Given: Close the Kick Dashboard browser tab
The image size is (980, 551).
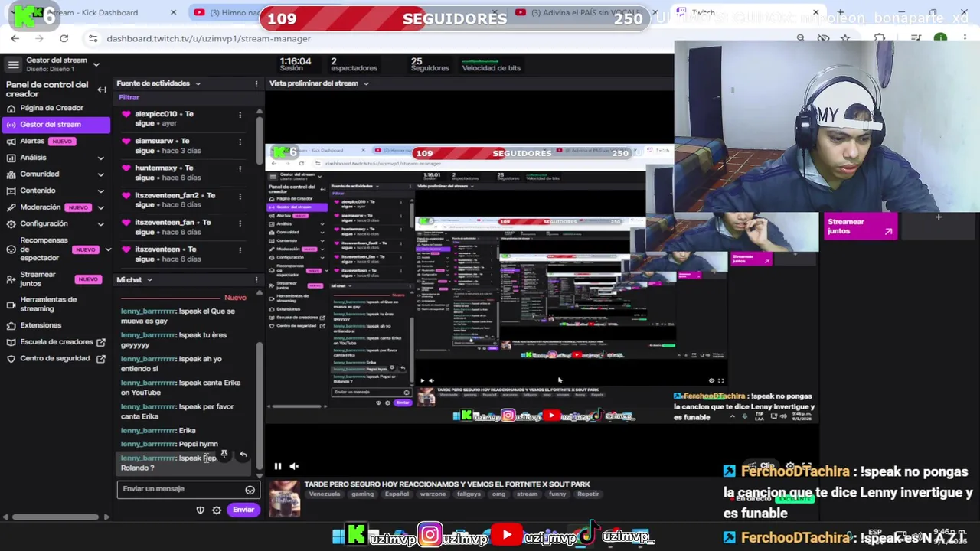Looking at the screenshot, I should 173,12.
